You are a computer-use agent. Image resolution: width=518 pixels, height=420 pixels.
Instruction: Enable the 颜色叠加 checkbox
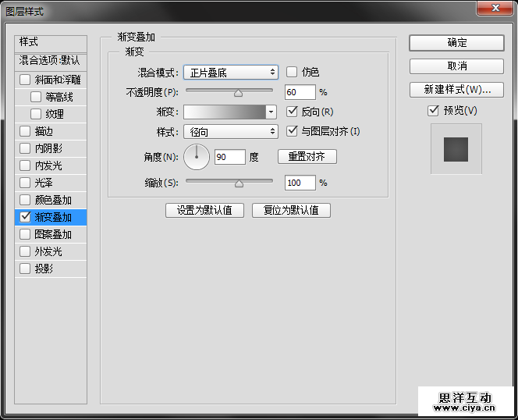point(25,200)
